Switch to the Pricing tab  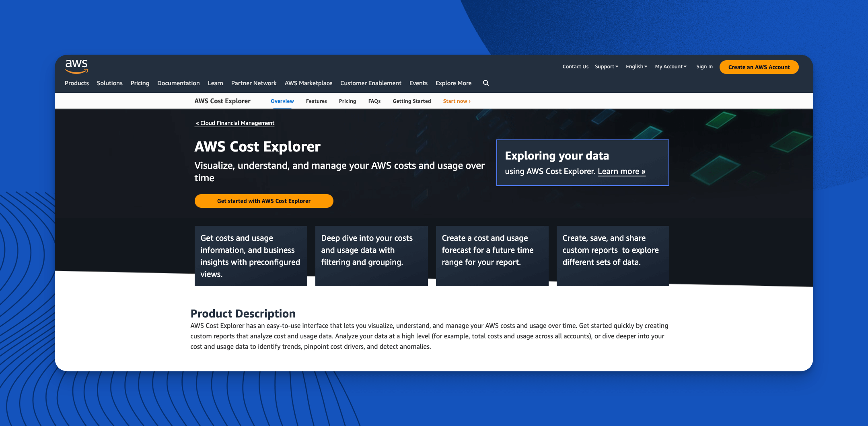(x=347, y=101)
